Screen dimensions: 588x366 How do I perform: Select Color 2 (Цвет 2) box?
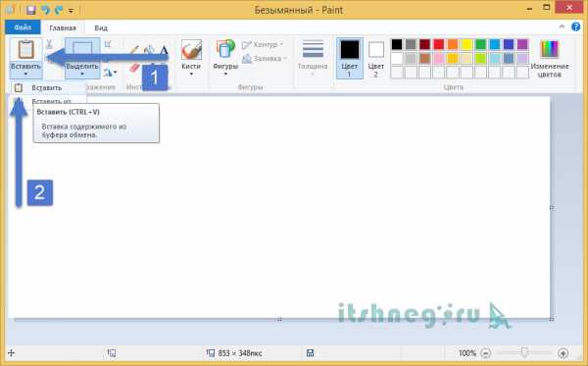coord(376,58)
